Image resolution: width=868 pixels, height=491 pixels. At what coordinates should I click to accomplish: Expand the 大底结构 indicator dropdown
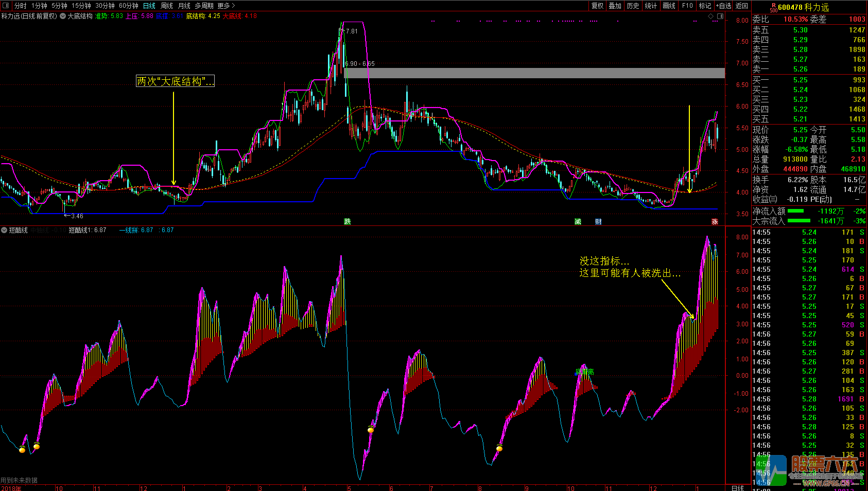coord(63,16)
